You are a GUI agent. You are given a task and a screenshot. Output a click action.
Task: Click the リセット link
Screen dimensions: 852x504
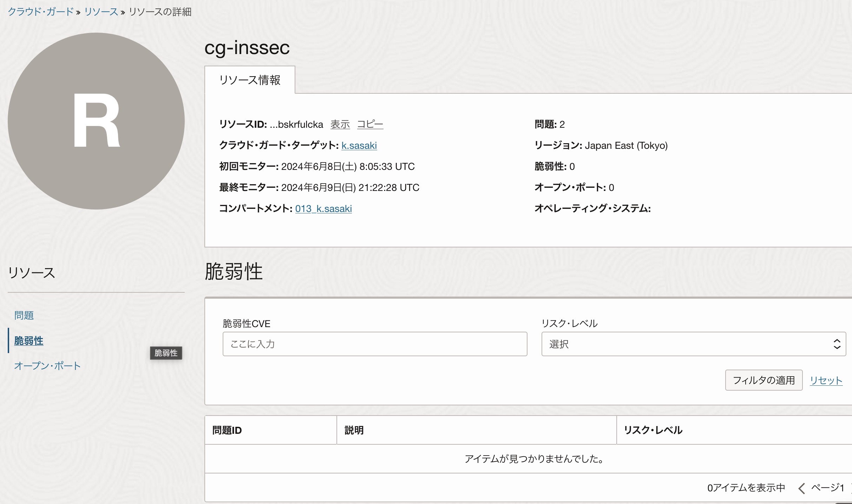(826, 380)
